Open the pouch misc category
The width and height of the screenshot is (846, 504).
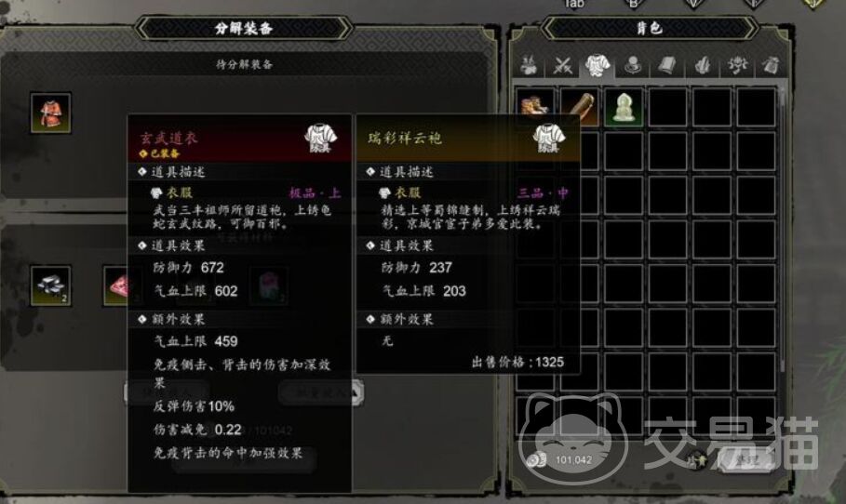click(x=771, y=66)
